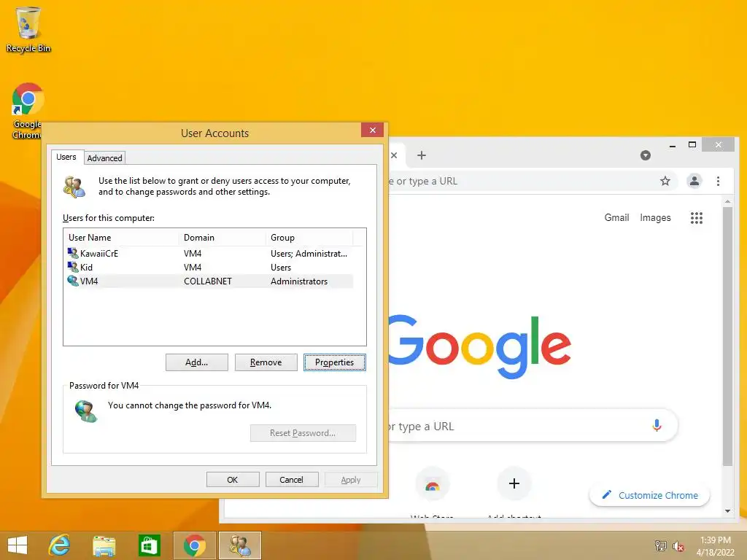Click the VM4 globe user icon
Screen dimensions: 747x560
tap(73, 281)
